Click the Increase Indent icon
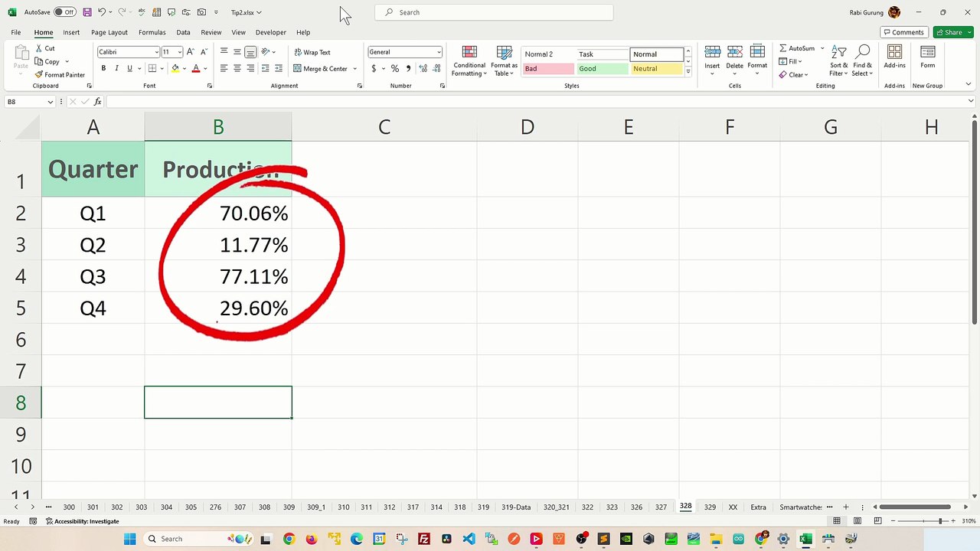Image resolution: width=980 pixels, height=551 pixels. (279, 68)
